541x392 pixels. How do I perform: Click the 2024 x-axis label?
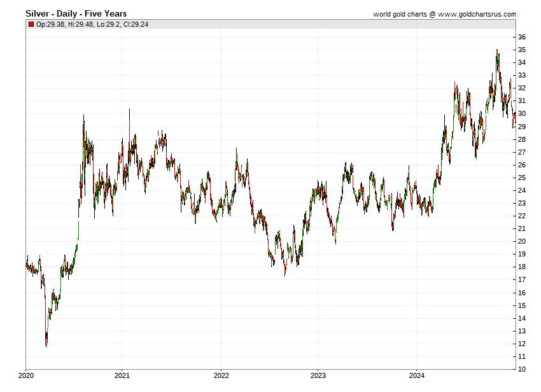pyautogui.click(x=416, y=375)
